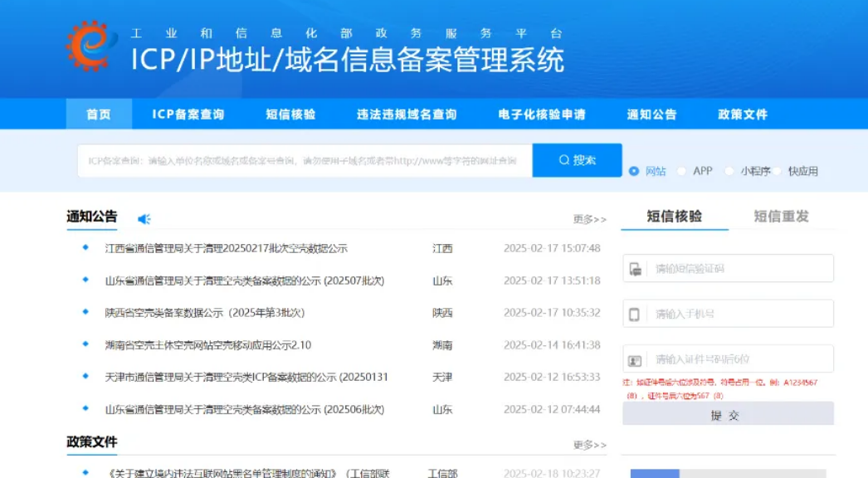Image resolution: width=868 pixels, height=478 pixels.
Task: Click the speaker icon beside 通知公告
Action: coord(144,219)
